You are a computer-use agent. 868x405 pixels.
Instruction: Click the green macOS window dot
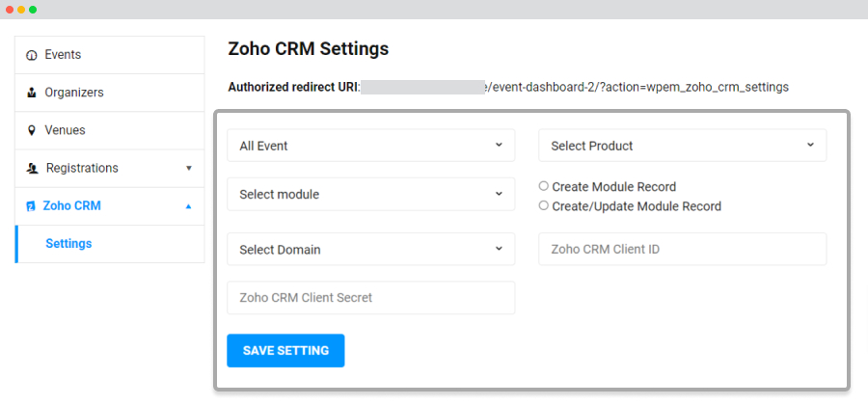click(33, 10)
